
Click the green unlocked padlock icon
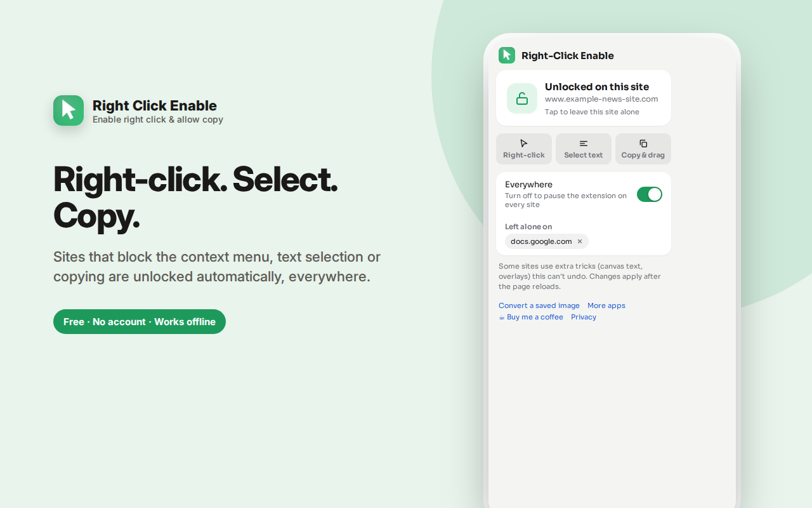tap(522, 98)
